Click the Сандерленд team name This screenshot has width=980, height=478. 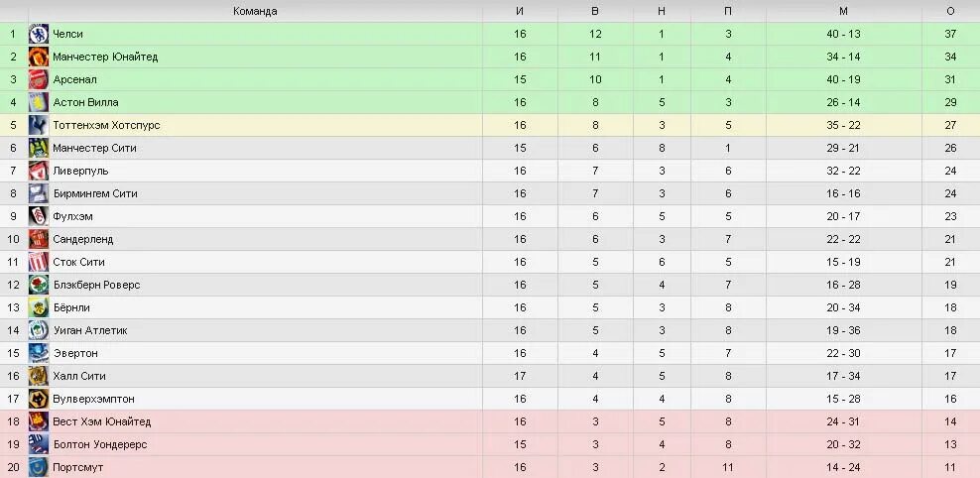pos(83,239)
